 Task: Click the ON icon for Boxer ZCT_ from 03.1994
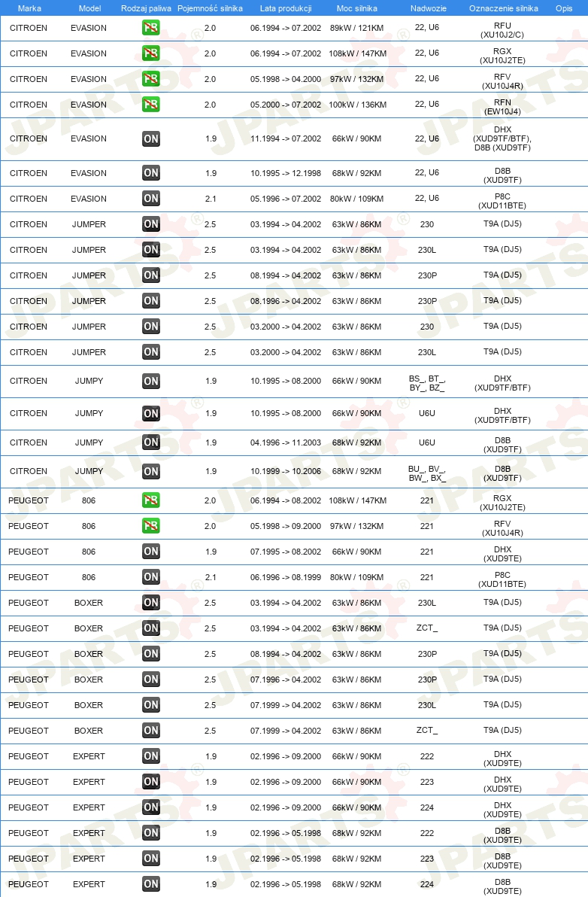point(151,628)
